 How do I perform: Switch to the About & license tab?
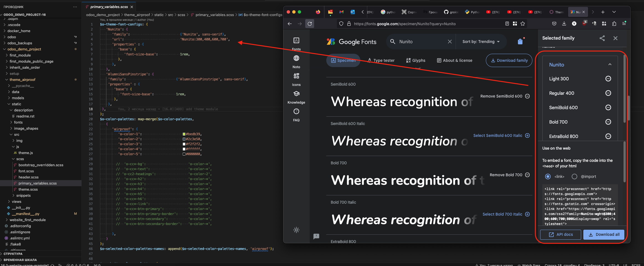455,60
